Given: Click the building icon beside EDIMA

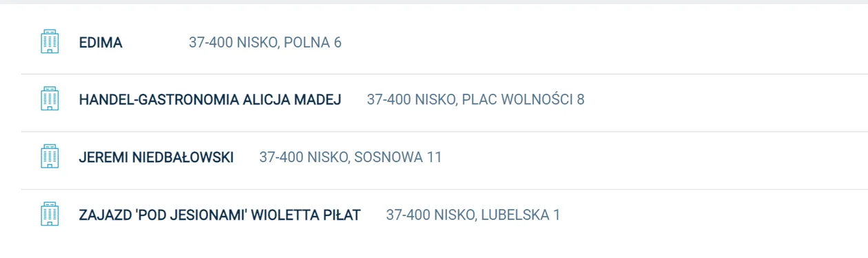Looking at the screenshot, I should pos(50,42).
